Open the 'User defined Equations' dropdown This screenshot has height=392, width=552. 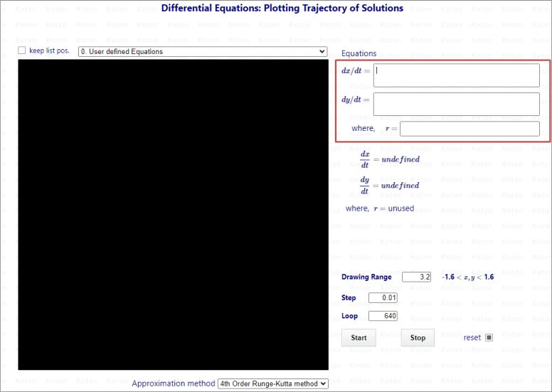[x=203, y=51]
